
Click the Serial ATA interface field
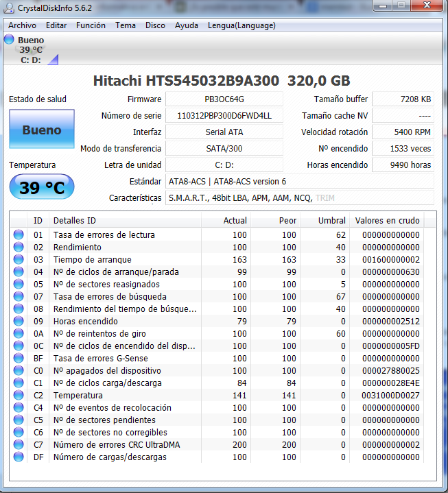pos(224,132)
